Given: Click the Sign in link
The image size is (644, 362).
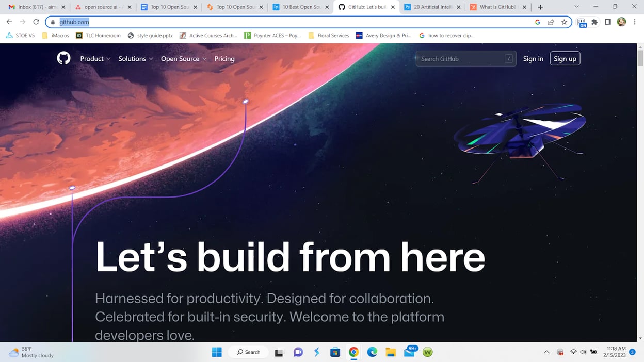Looking at the screenshot, I should 533,58.
